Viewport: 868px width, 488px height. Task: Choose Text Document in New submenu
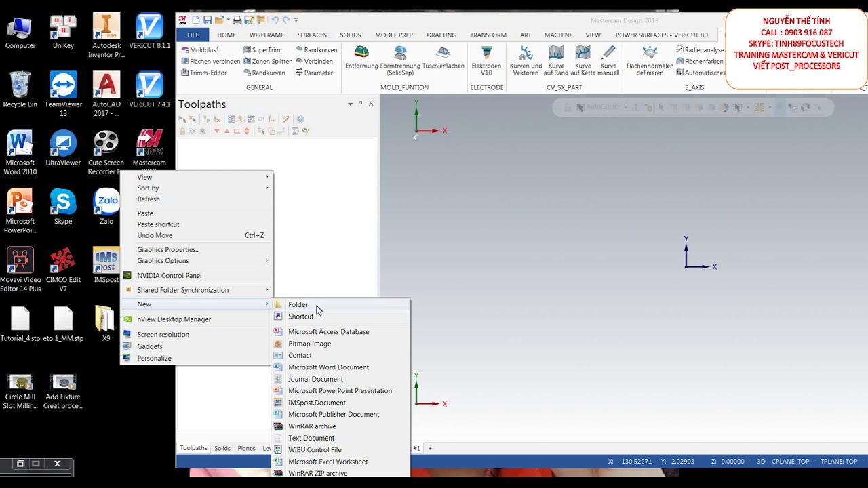341,438
